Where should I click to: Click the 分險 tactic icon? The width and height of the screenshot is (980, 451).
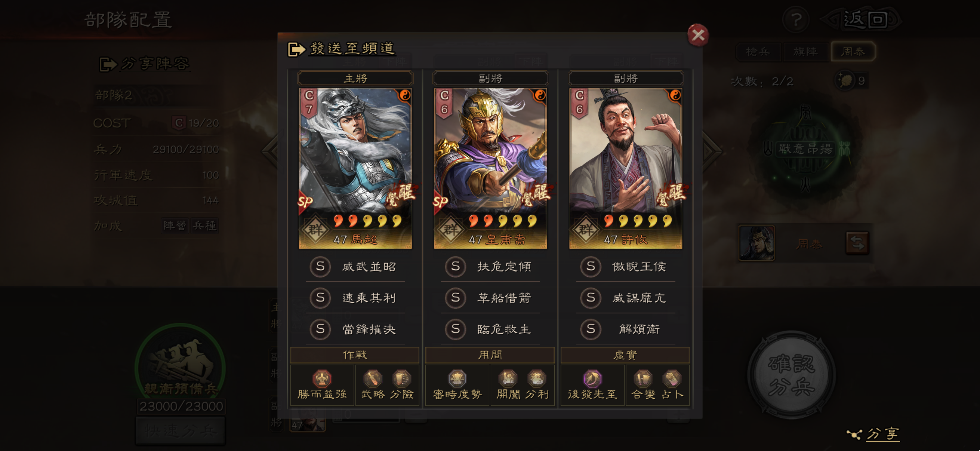point(402,379)
